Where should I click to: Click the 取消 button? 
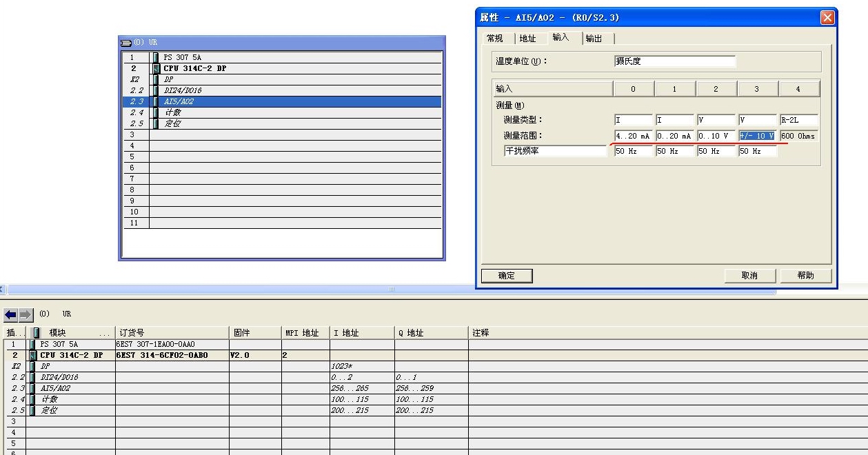pyautogui.click(x=749, y=275)
